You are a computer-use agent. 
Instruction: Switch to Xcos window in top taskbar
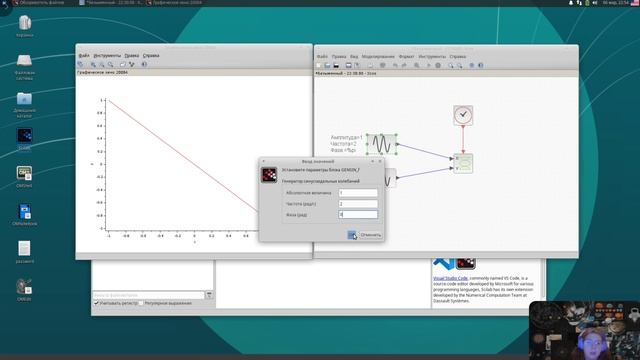click(111, 3)
